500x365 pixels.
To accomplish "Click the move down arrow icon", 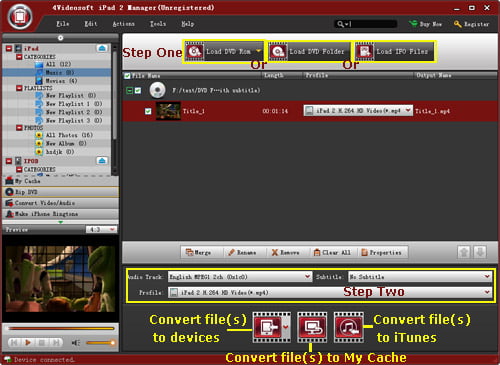I will pyautogui.click(x=480, y=252).
